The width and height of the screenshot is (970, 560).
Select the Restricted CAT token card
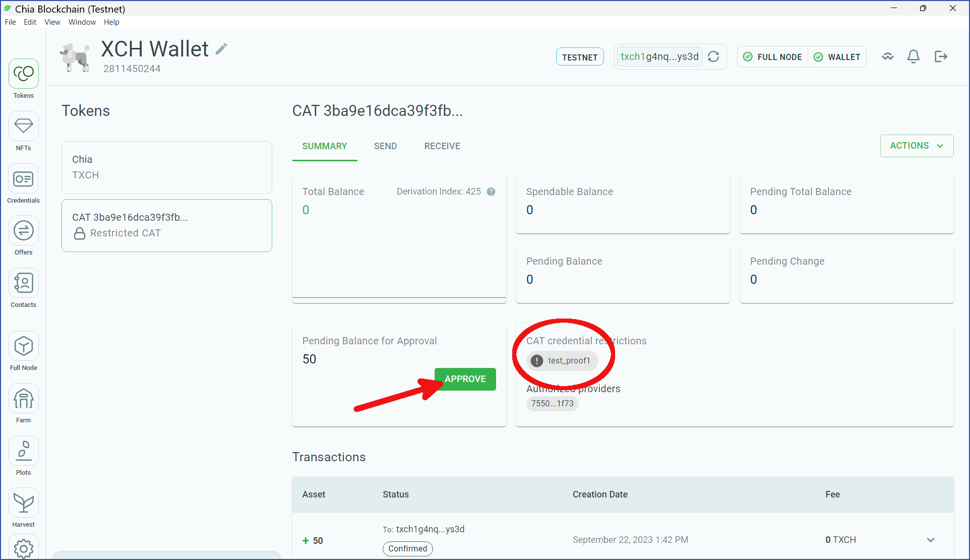tap(167, 225)
